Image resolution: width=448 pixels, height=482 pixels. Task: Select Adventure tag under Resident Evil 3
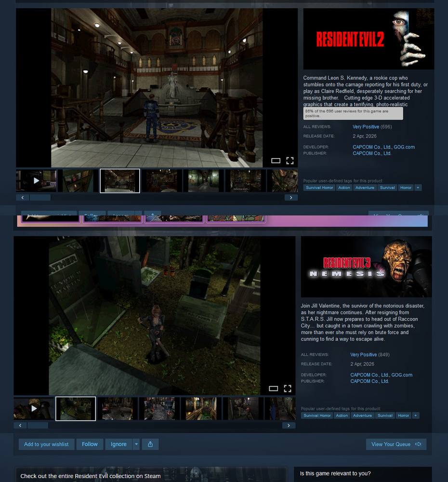click(362, 415)
